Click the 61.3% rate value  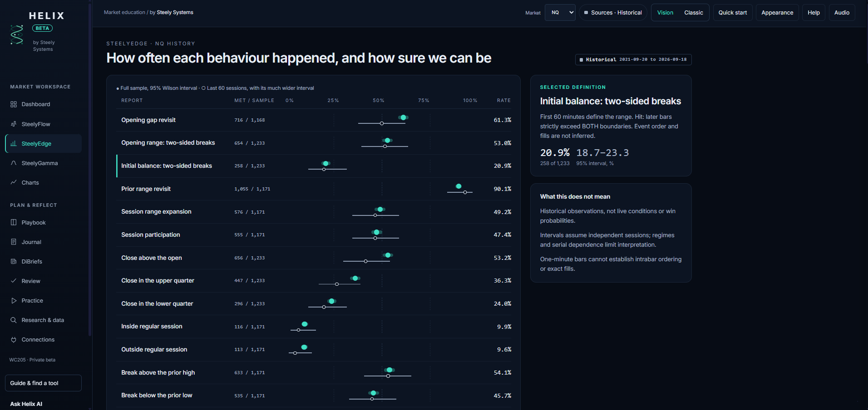coord(502,120)
